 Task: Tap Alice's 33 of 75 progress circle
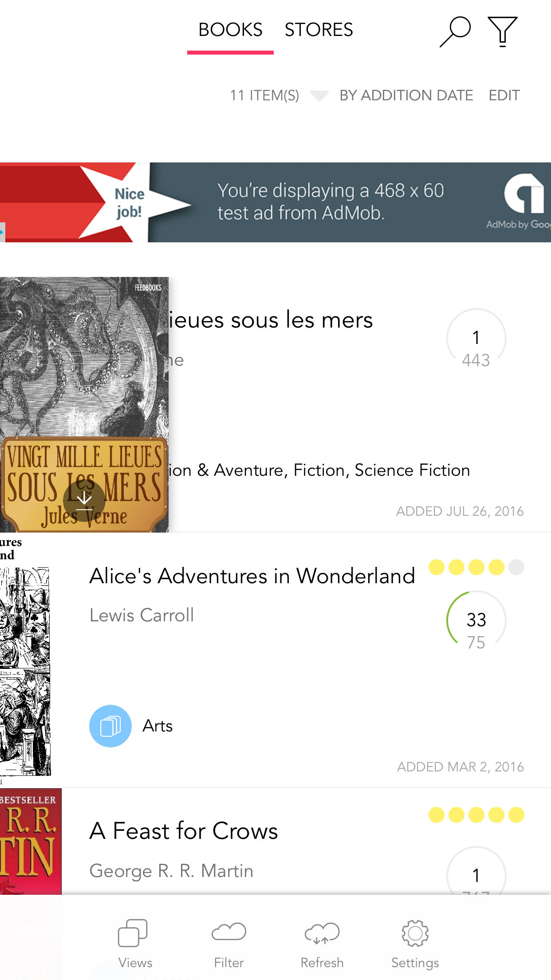point(476,620)
